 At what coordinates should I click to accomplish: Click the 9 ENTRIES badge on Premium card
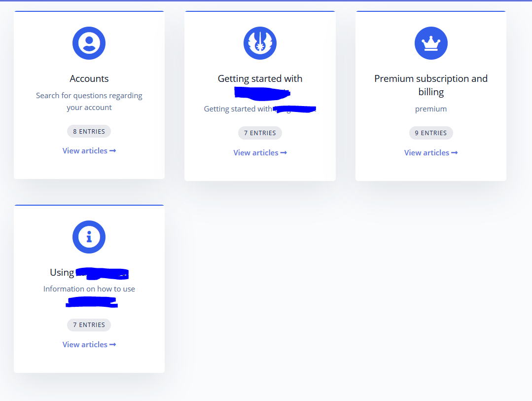click(x=431, y=133)
